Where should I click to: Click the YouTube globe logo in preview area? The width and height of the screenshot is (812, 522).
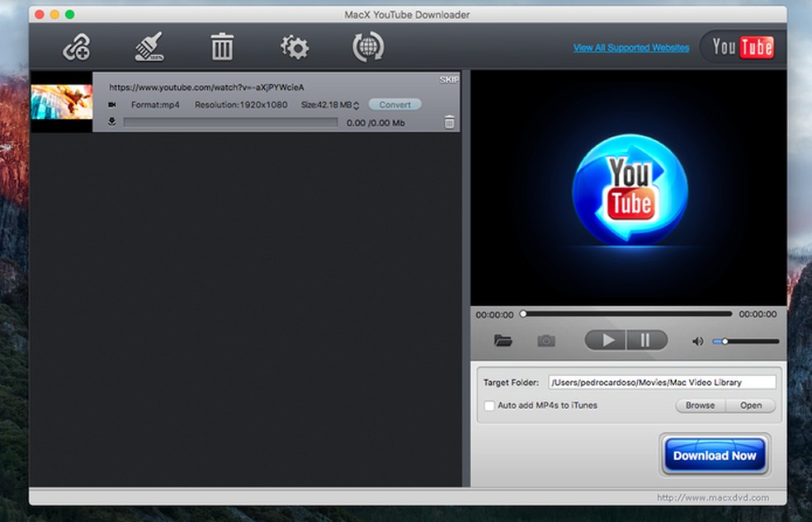click(630, 189)
